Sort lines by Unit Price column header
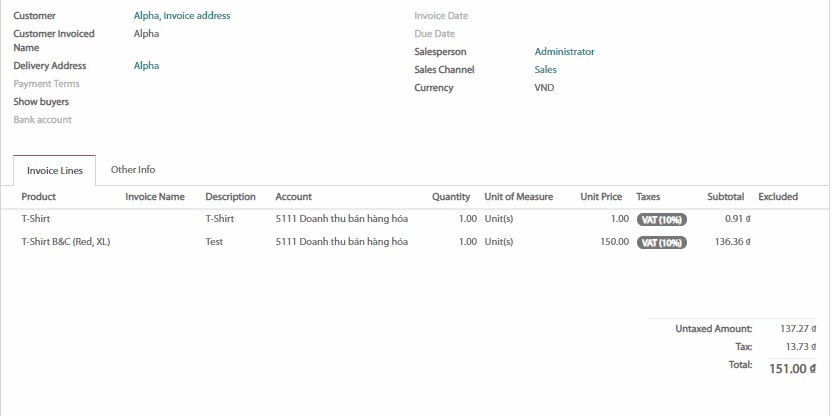This screenshot has width=834, height=416. pos(601,197)
